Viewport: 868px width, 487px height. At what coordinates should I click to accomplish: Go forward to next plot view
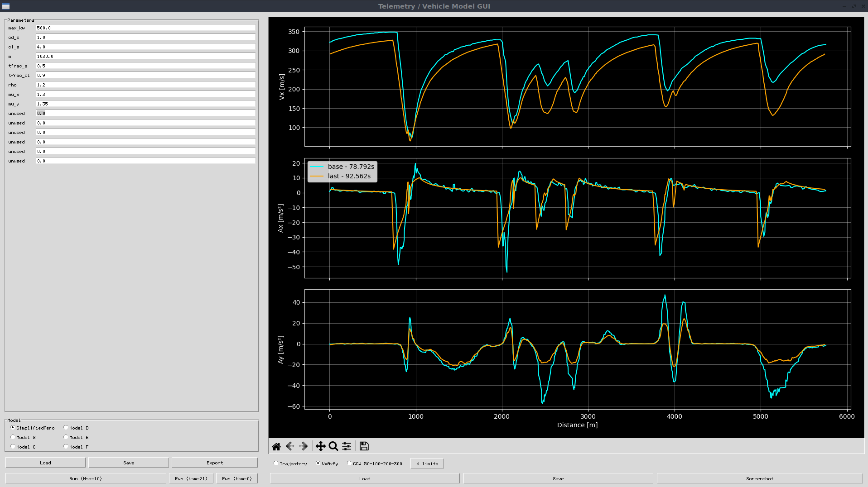point(304,446)
